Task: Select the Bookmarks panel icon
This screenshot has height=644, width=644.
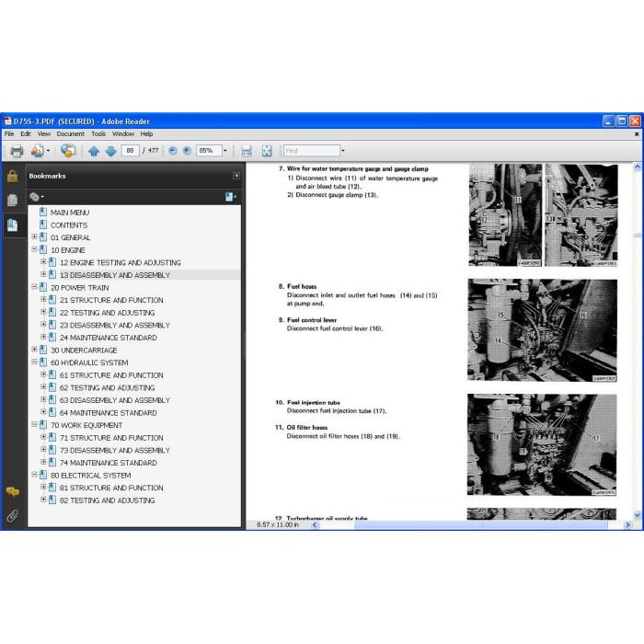Action: [x=12, y=224]
